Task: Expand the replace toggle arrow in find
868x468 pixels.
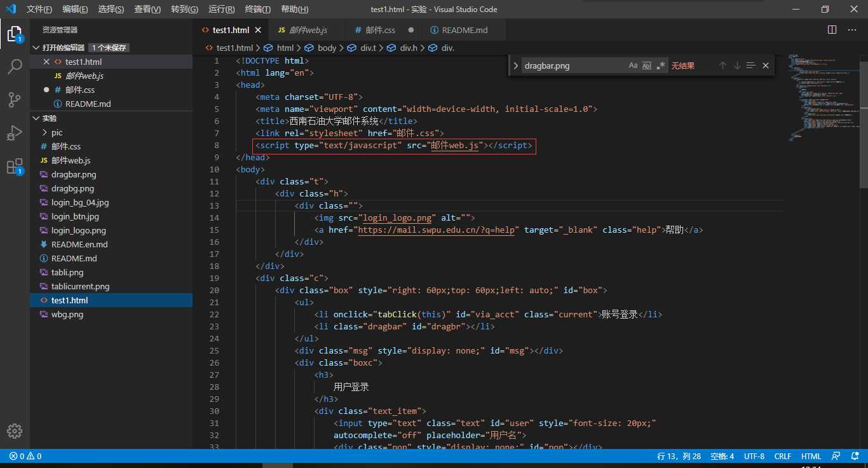Action: tap(515, 65)
